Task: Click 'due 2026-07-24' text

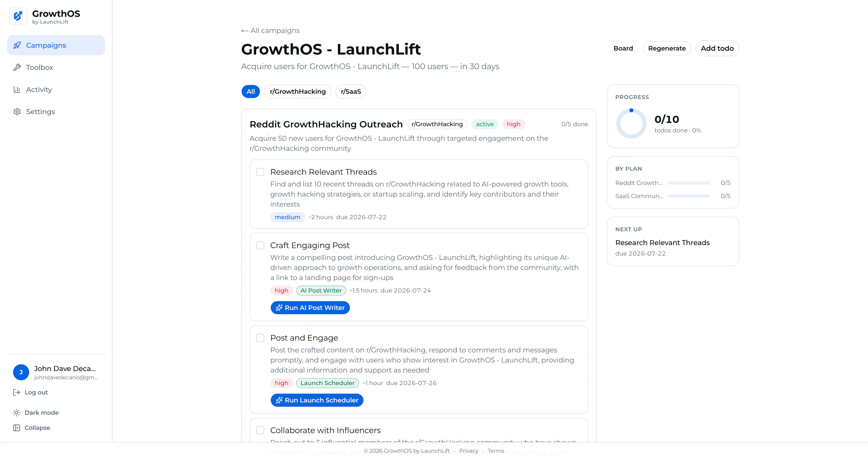Action: (x=406, y=290)
